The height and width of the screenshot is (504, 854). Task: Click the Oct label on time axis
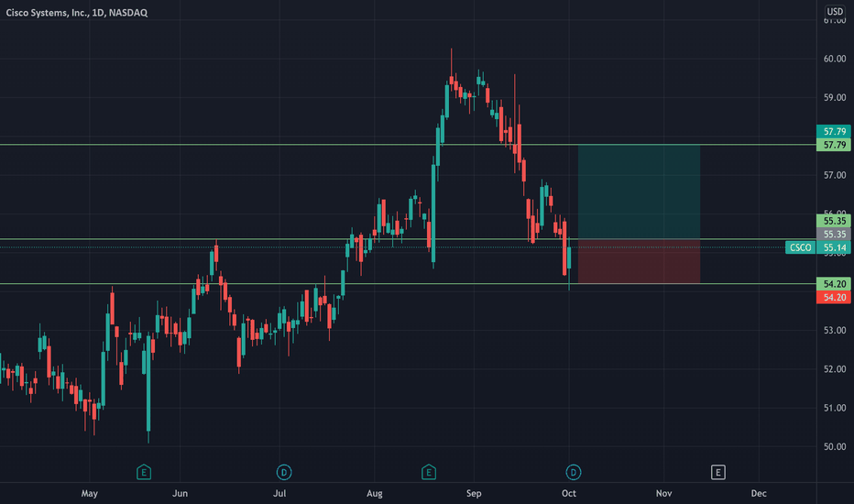[x=569, y=493]
